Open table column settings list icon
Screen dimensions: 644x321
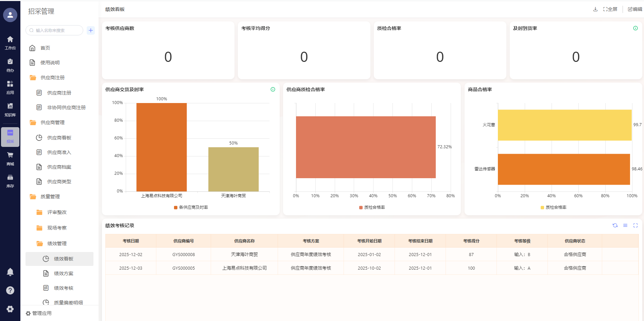click(x=625, y=225)
